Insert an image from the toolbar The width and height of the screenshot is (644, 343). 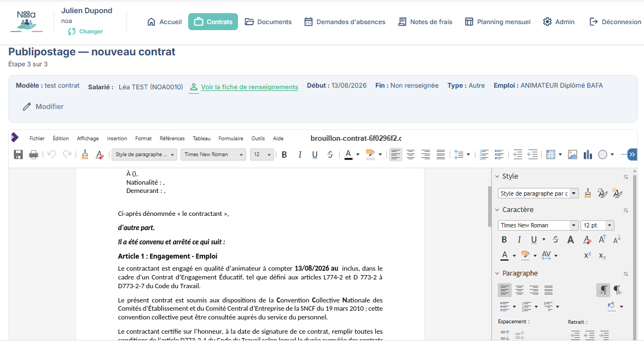click(572, 155)
